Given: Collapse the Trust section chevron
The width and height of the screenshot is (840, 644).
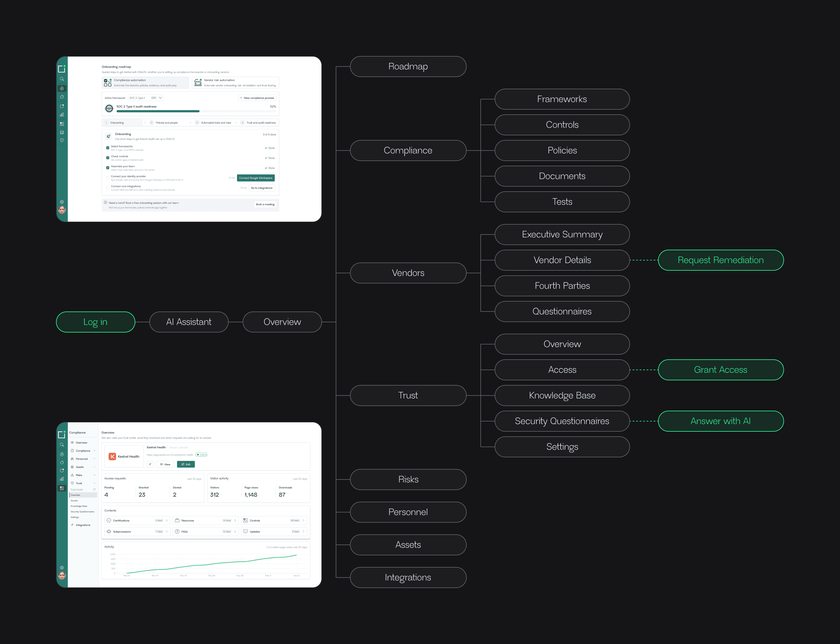Looking at the screenshot, I should pyautogui.click(x=94, y=483).
